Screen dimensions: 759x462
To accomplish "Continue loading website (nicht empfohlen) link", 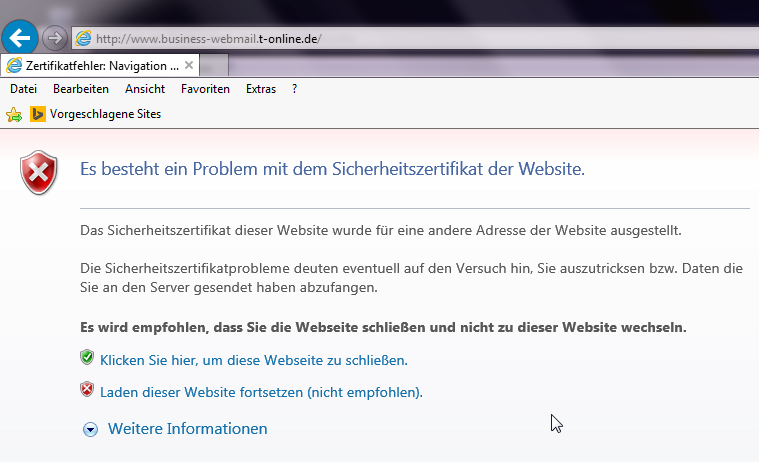I will pos(261,392).
